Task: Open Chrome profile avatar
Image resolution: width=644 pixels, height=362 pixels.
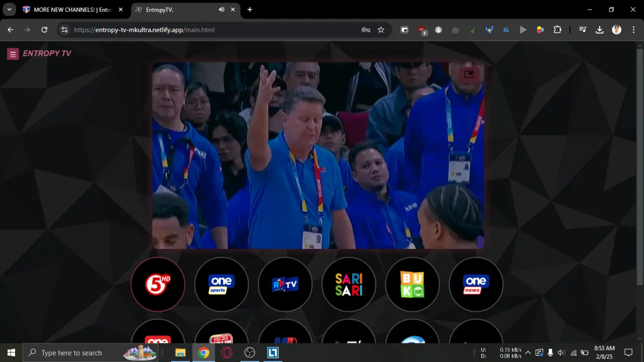Action: tap(616, 30)
